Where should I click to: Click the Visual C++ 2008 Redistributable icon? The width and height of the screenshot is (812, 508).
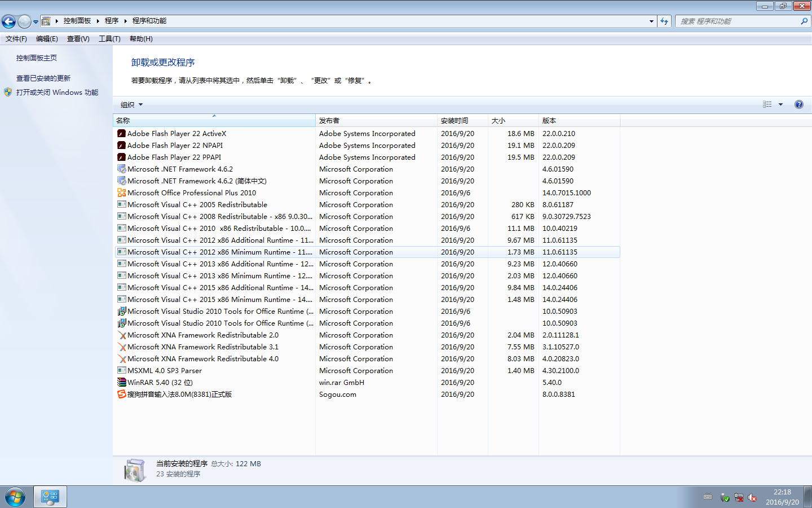[x=121, y=217]
